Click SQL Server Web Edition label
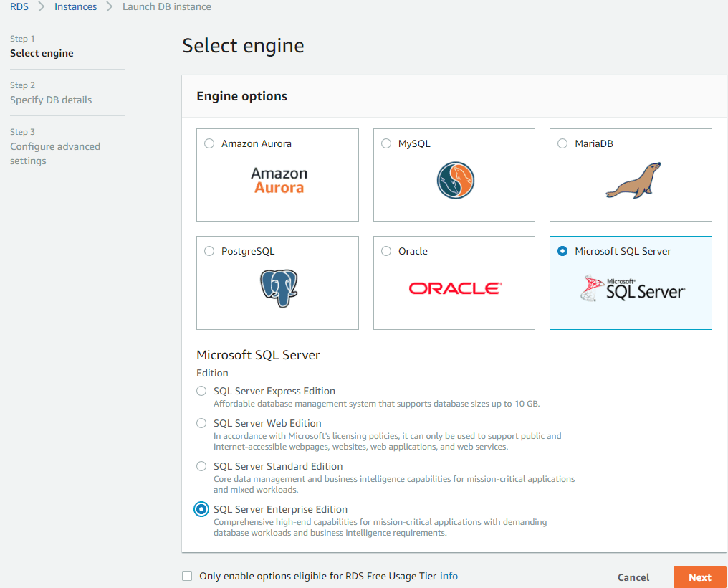Viewport: 728px width, 588px height. tap(267, 423)
